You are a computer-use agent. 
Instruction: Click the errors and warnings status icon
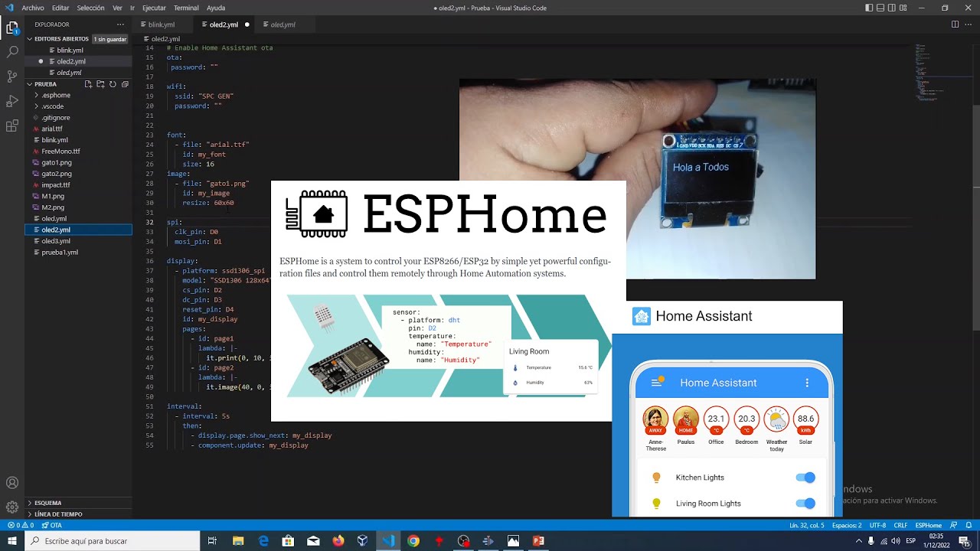pos(21,526)
